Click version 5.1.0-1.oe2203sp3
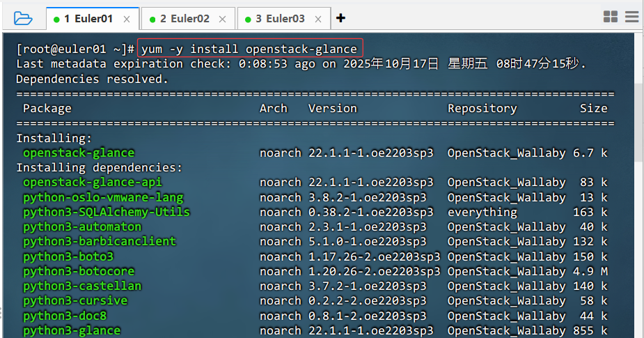This screenshot has width=644, height=338. point(368,241)
